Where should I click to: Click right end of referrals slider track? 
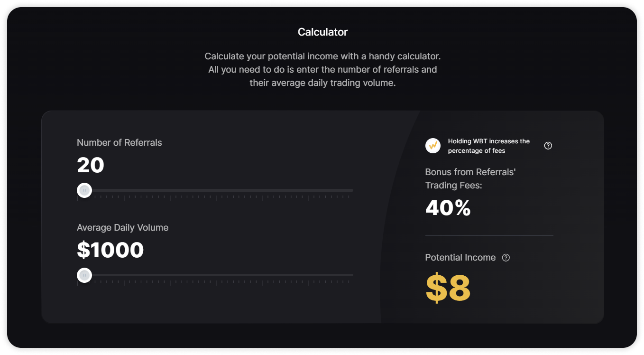click(x=351, y=190)
